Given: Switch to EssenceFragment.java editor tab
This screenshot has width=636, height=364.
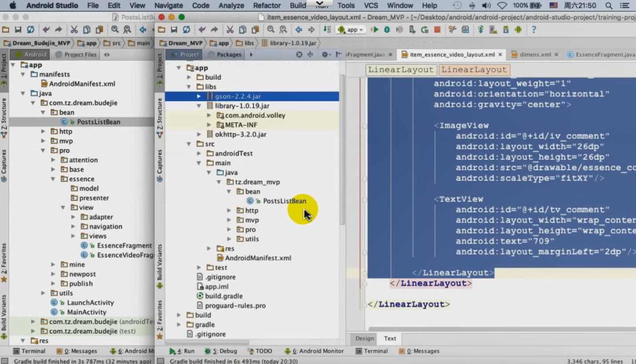Looking at the screenshot, I should (601, 55).
